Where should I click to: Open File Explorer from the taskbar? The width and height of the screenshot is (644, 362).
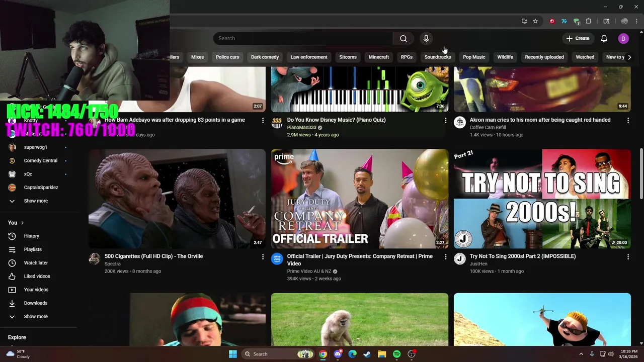[x=382, y=354]
